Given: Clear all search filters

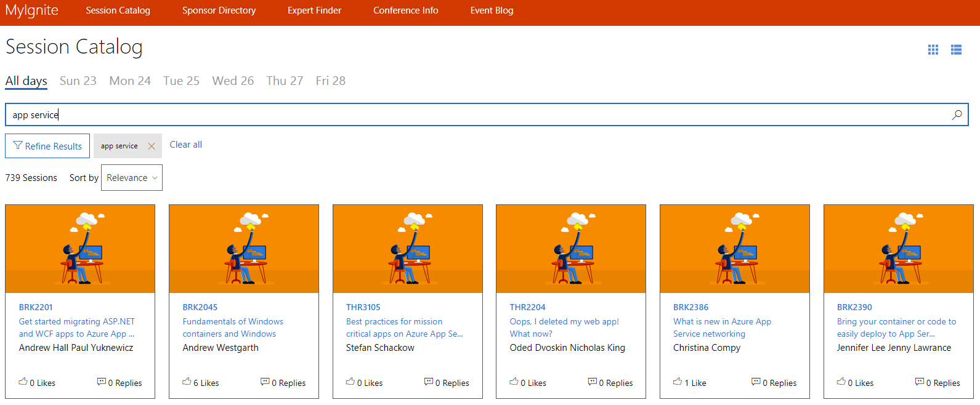Looking at the screenshot, I should point(185,145).
